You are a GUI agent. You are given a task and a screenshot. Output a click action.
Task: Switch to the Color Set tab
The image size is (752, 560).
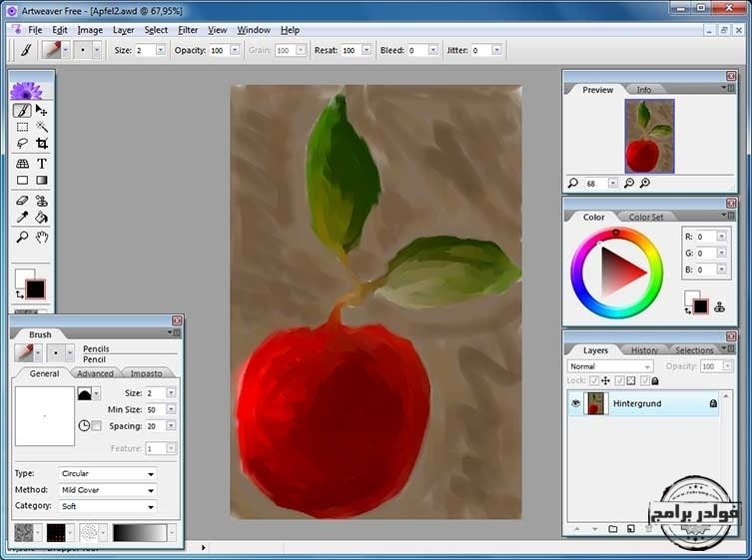646,218
